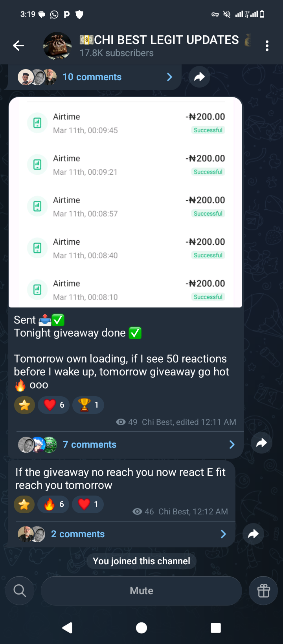Share the 'If the giveaway' message
The image size is (283, 644).
click(253, 534)
